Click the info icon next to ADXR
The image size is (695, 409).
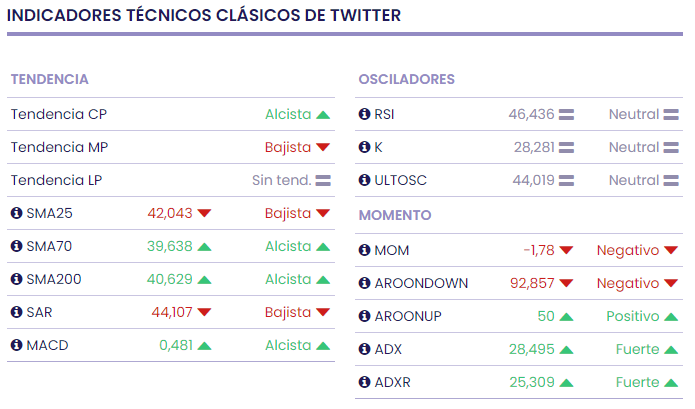364,382
